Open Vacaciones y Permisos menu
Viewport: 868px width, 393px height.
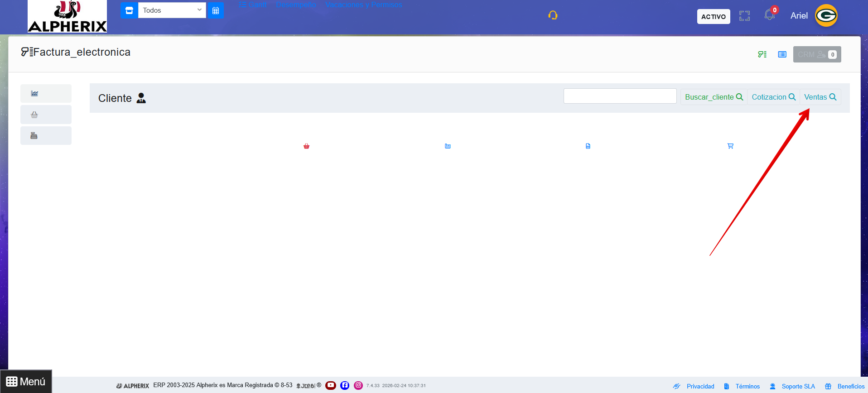point(363,5)
